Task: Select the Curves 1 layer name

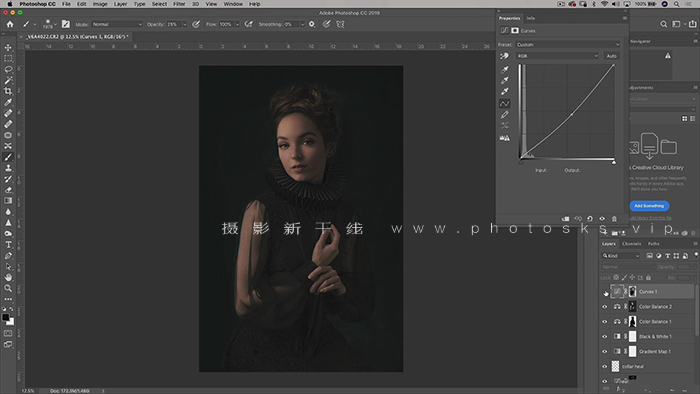Action: coord(648,292)
